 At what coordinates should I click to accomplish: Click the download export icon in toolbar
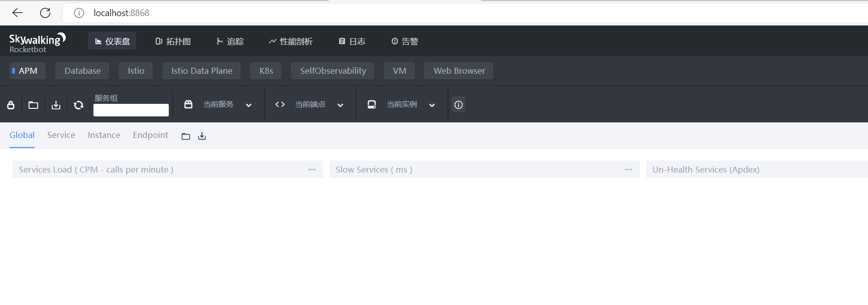[x=56, y=105]
